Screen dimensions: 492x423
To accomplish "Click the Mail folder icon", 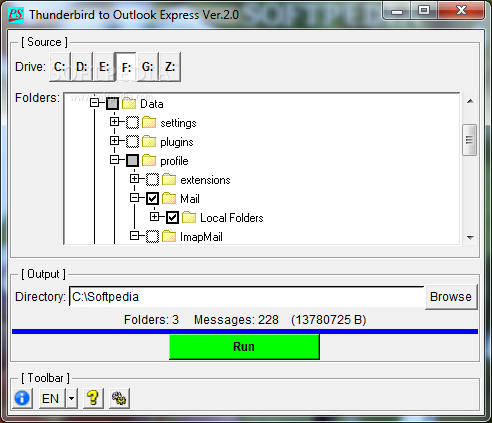I will pyautogui.click(x=169, y=199).
